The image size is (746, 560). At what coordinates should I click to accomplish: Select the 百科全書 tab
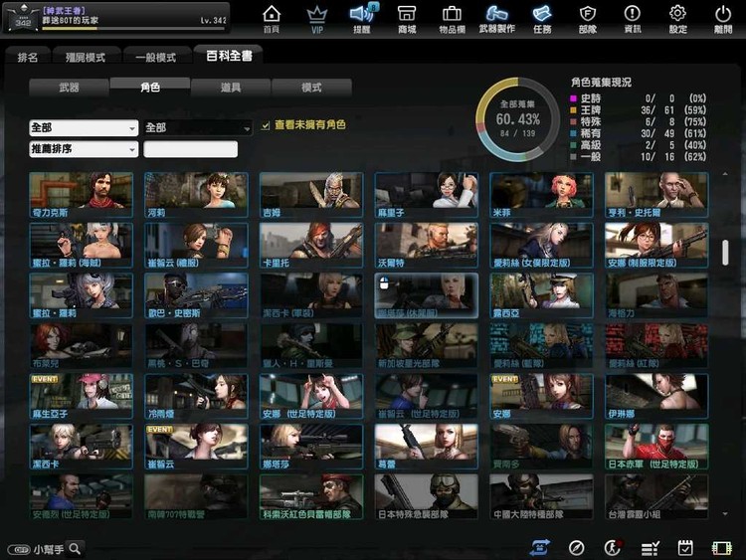coord(229,55)
